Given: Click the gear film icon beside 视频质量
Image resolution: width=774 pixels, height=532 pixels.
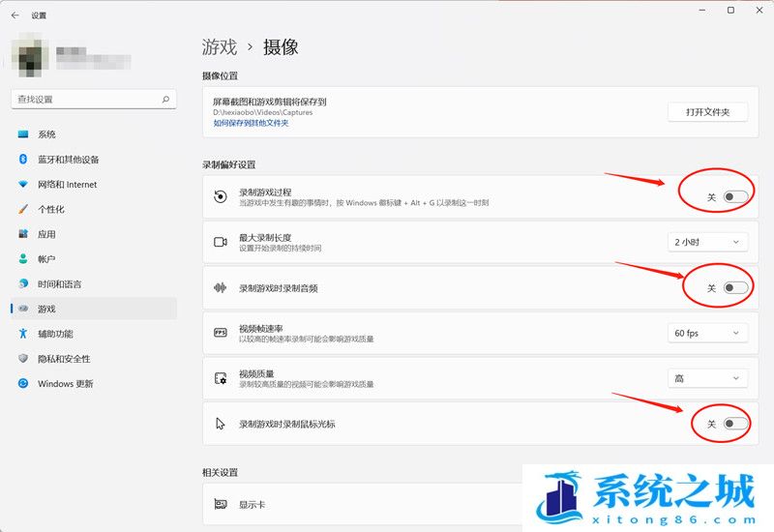Looking at the screenshot, I should pyautogui.click(x=221, y=378).
